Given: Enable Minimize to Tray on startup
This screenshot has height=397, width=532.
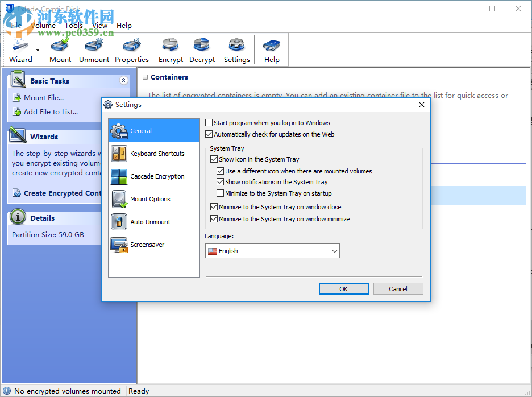Looking at the screenshot, I should coord(220,193).
